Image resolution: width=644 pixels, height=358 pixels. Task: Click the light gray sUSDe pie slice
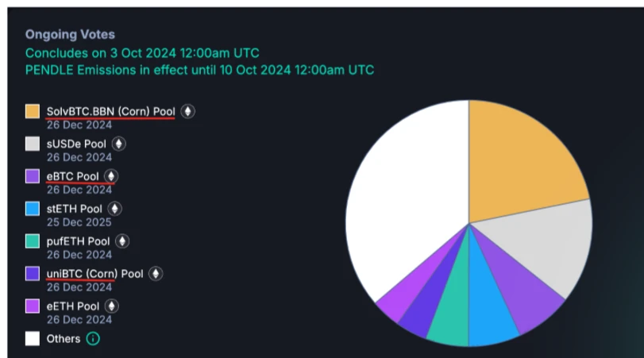(548, 246)
